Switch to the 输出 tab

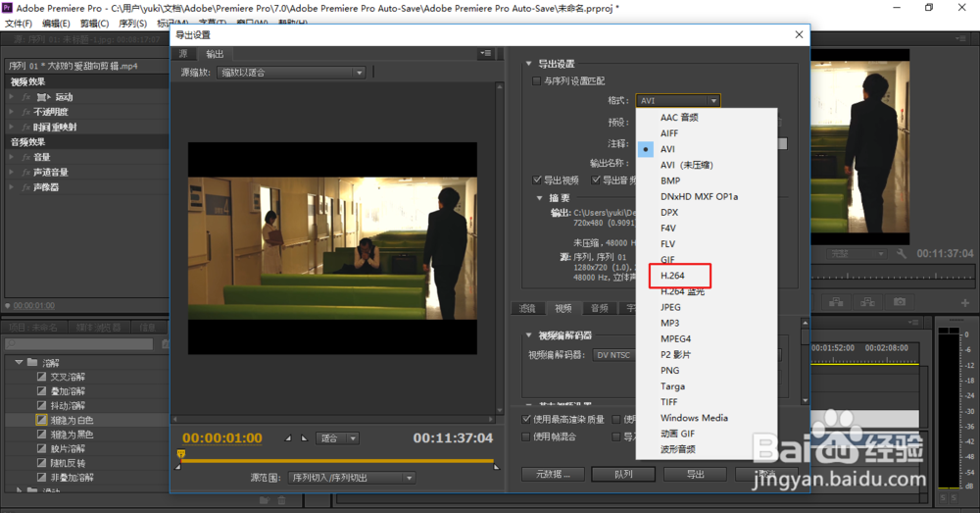[215, 54]
